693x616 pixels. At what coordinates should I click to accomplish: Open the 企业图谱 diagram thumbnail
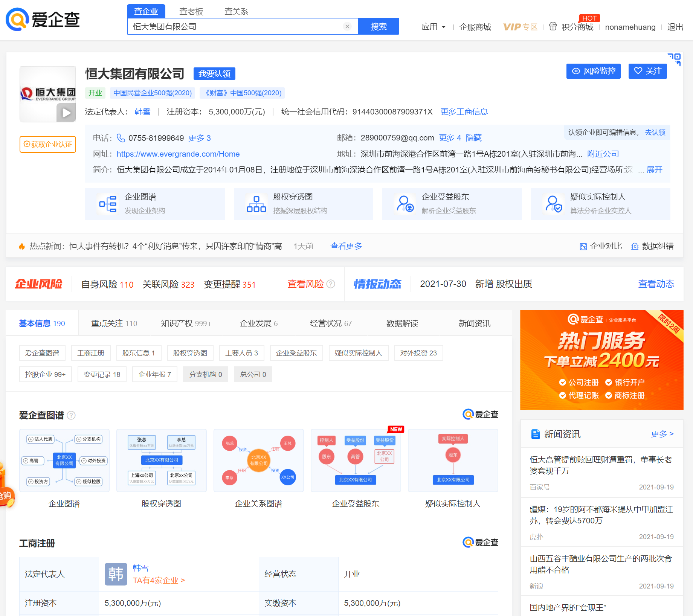pos(64,460)
